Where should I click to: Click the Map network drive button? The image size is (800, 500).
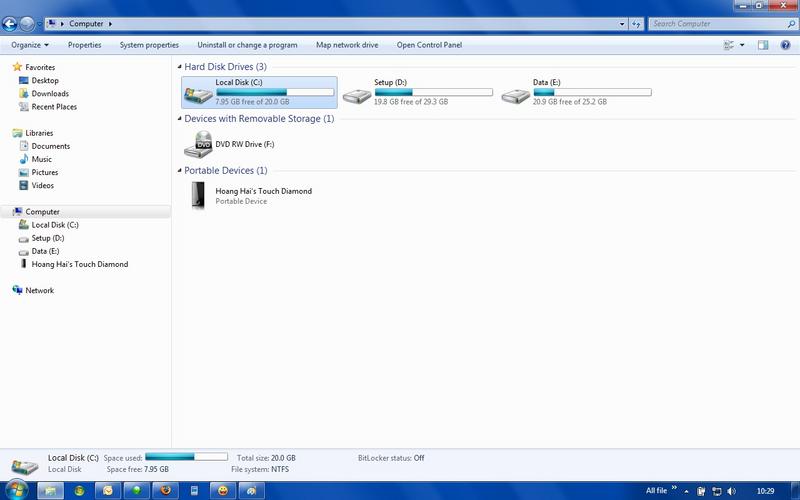coord(347,45)
